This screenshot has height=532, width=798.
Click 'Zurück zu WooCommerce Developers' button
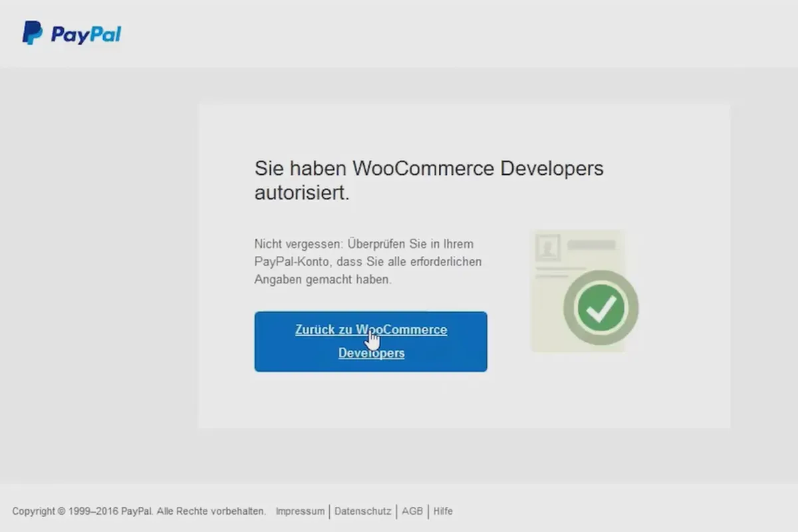pos(370,341)
